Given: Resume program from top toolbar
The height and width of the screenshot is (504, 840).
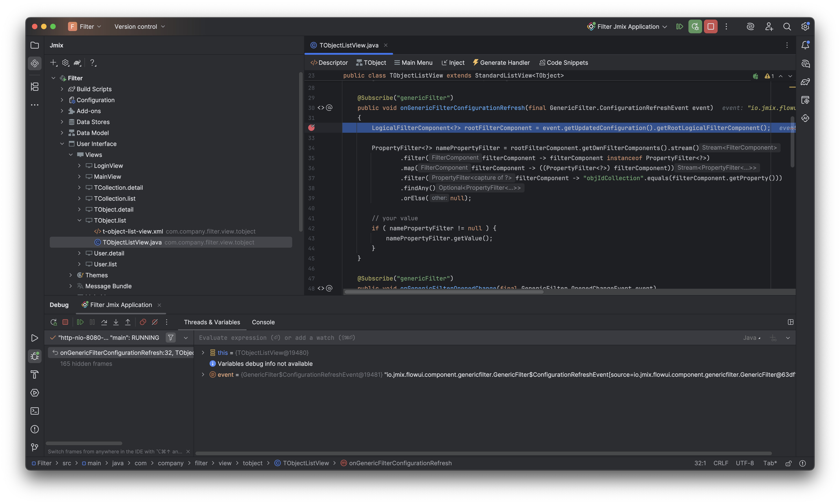Looking at the screenshot, I should [679, 26].
